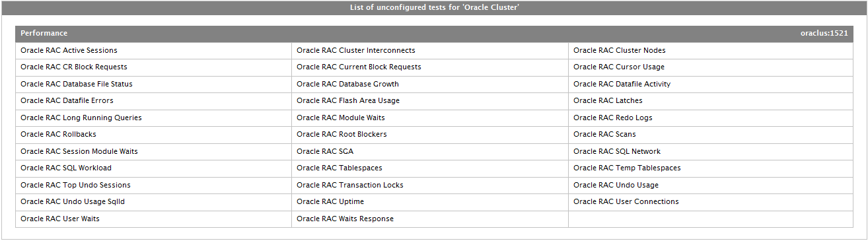Open Oracle RAC Waits Response test
The height and width of the screenshot is (241, 868).
[345, 219]
